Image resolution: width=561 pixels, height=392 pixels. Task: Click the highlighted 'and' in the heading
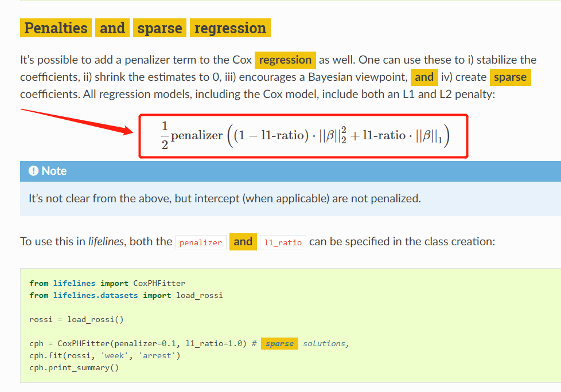(x=112, y=28)
